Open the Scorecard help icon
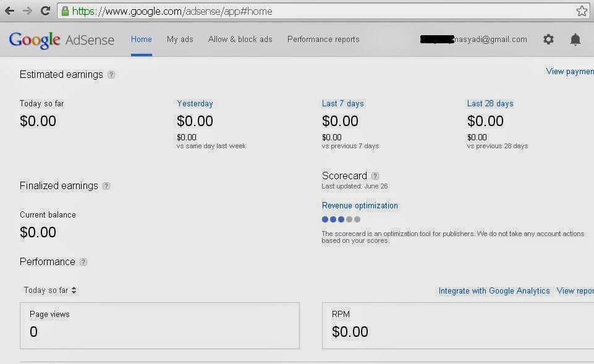The height and width of the screenshot is (364, 594). click(x=375, y=176)
